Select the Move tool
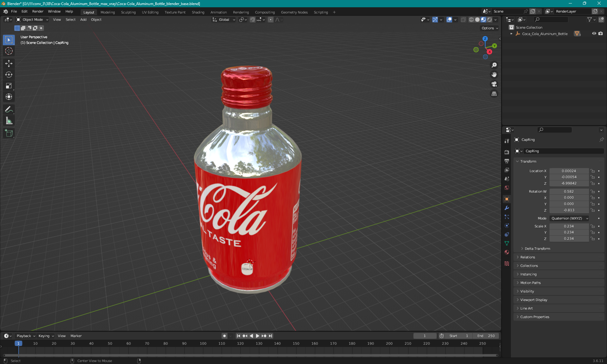Viewport: 607px width, 364px height. (9, 64)
